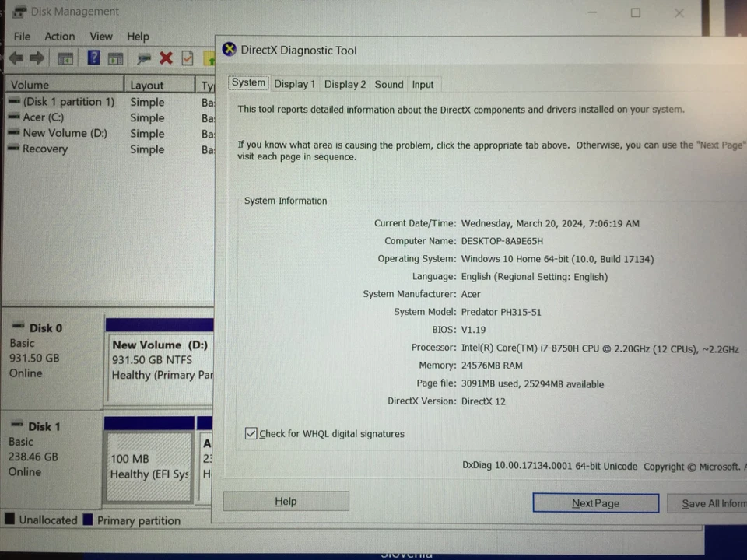747x560 pixels.
Task: Click the DirectX Diagnostic Tool title bar icon
Action: point(229,49)
